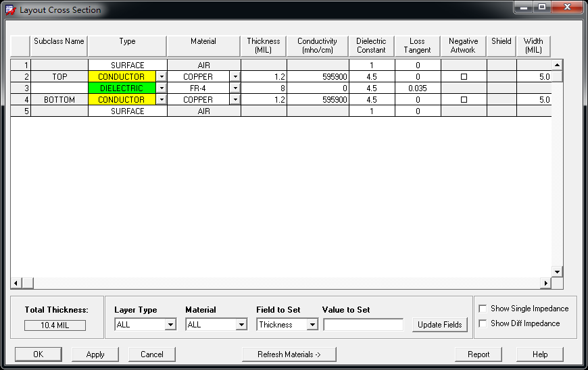The height and width of the screenshot is (370, 588).
Task: Enable Show Single Impedance
Action: [x=483, y=309]
